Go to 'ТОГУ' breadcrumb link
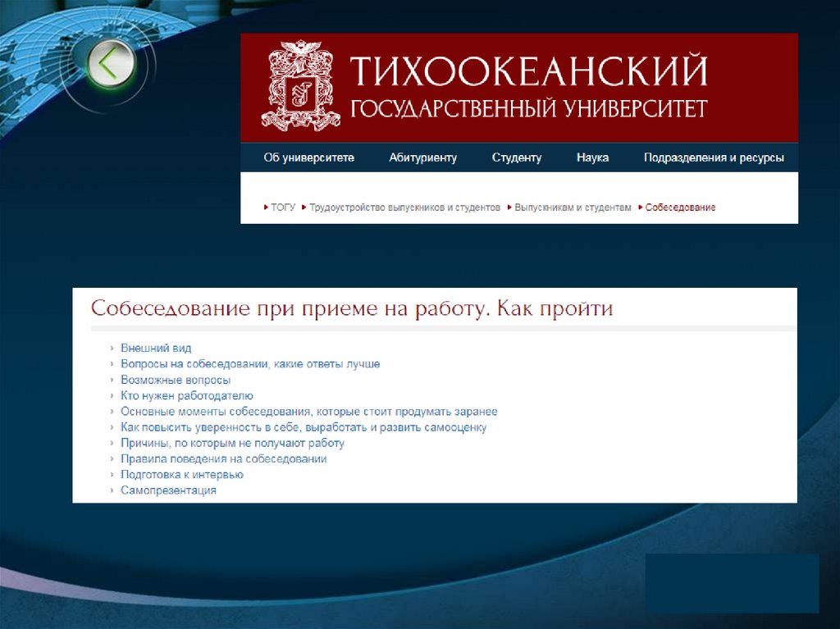 (283, 207)
